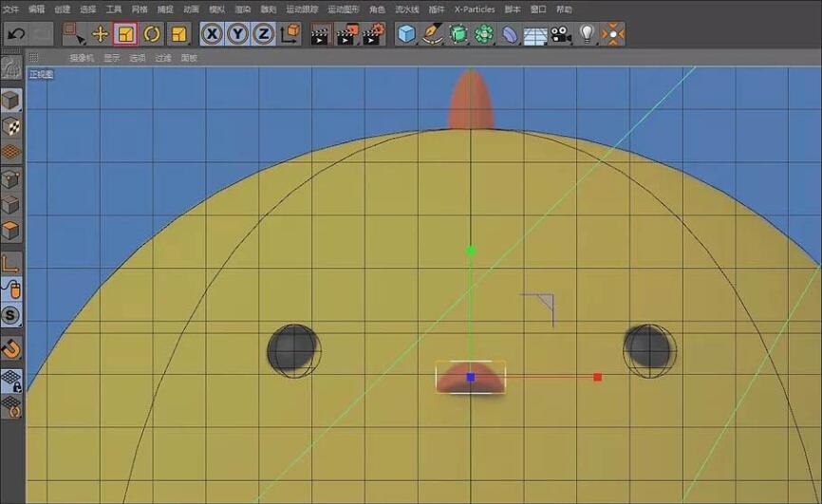Open the 动画 menu

click(191, 9)
